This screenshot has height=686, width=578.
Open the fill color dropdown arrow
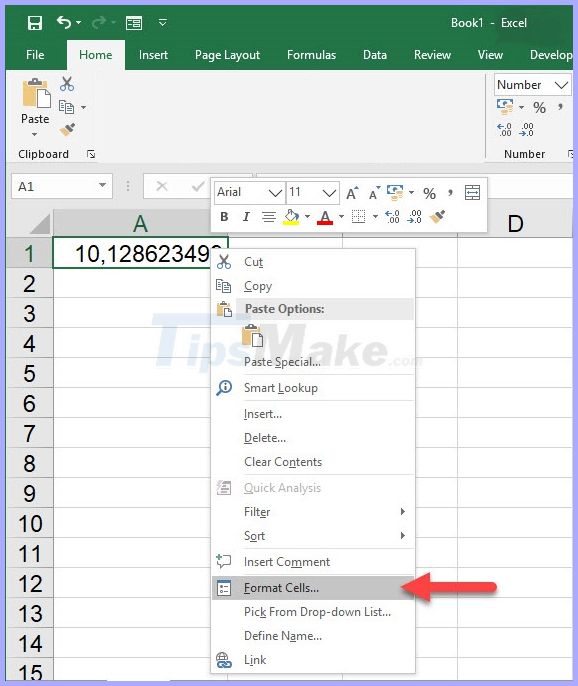307,217
